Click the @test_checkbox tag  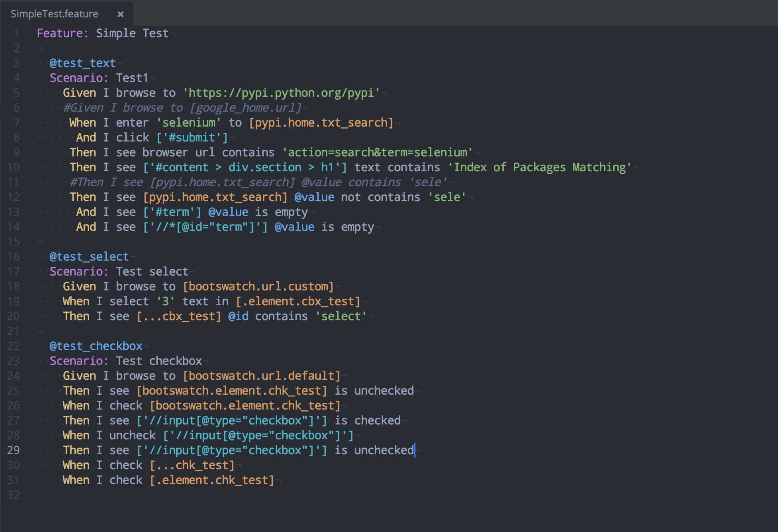pyautogui.click(x=96, y=346)
